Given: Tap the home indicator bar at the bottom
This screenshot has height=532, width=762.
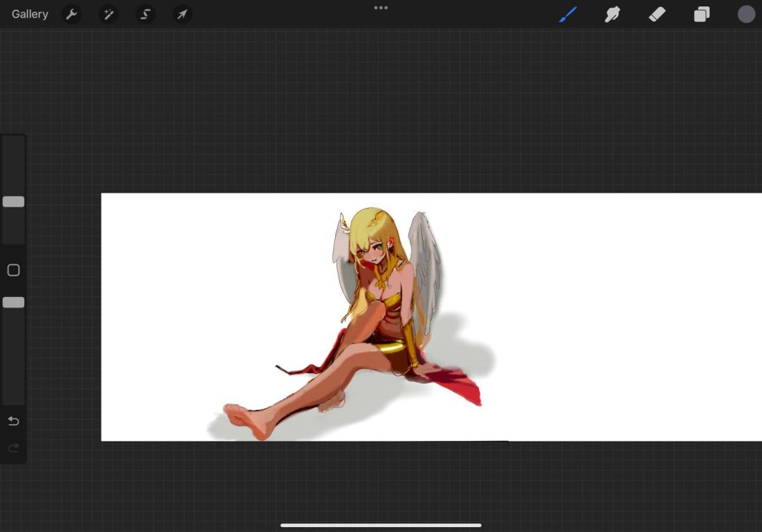Looking at the screenshot, I should pos(381,525).
